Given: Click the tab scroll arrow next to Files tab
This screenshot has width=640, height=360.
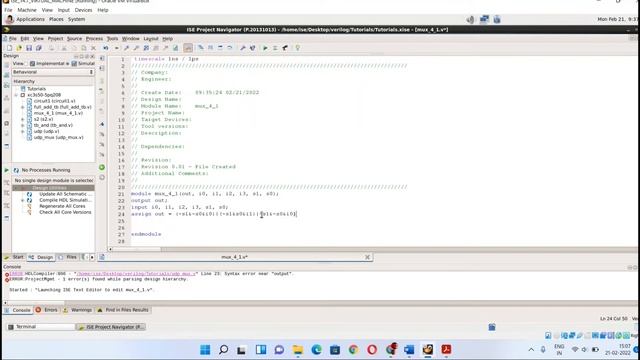Looking at the screenshot, I should (x=92, y=257).
